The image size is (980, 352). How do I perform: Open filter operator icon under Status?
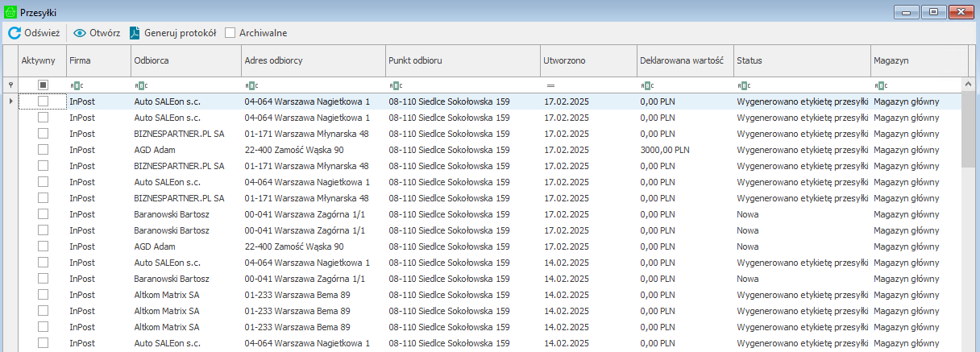tap(744, 85)
